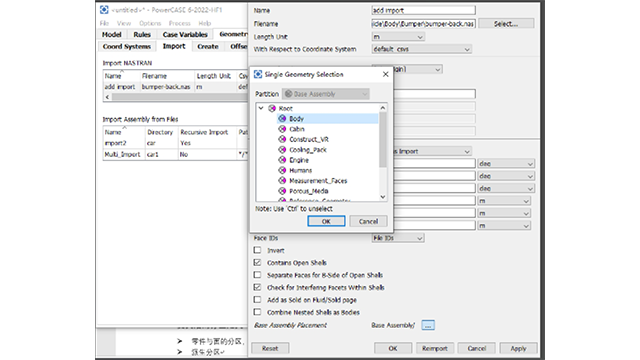Screen dimensions: 640x360
Task: Open the first deg unit dropdown
Action: (x=506, y=164)
